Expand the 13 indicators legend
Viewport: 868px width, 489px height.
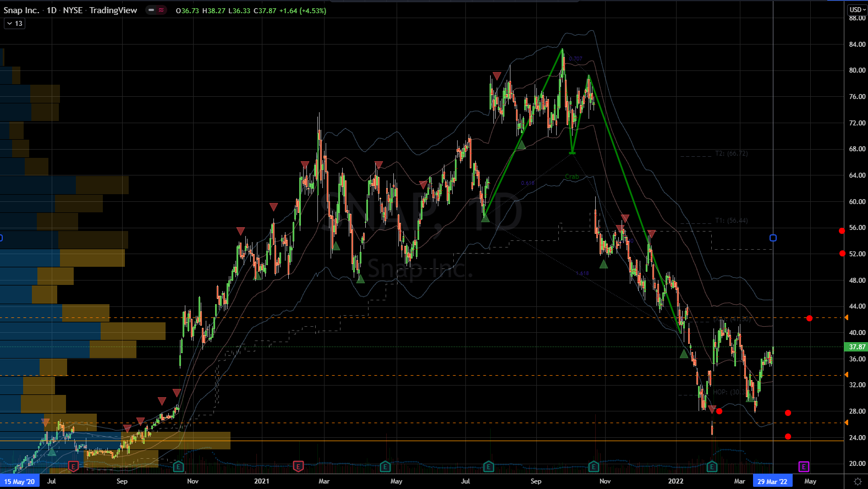14,24
